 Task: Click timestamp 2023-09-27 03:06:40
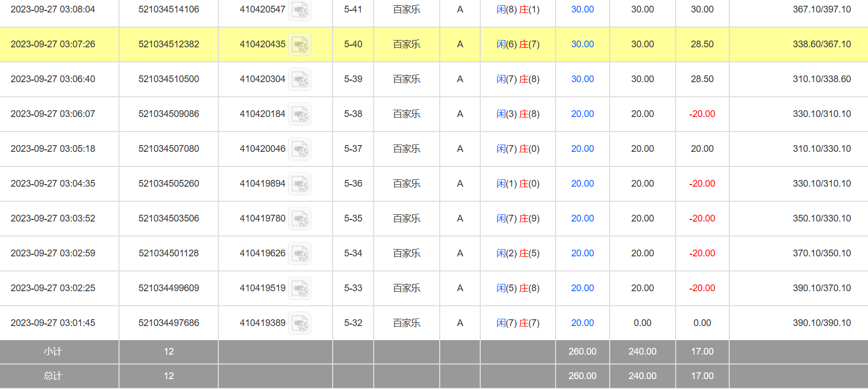pyautogui.click(x=53, y=79)
